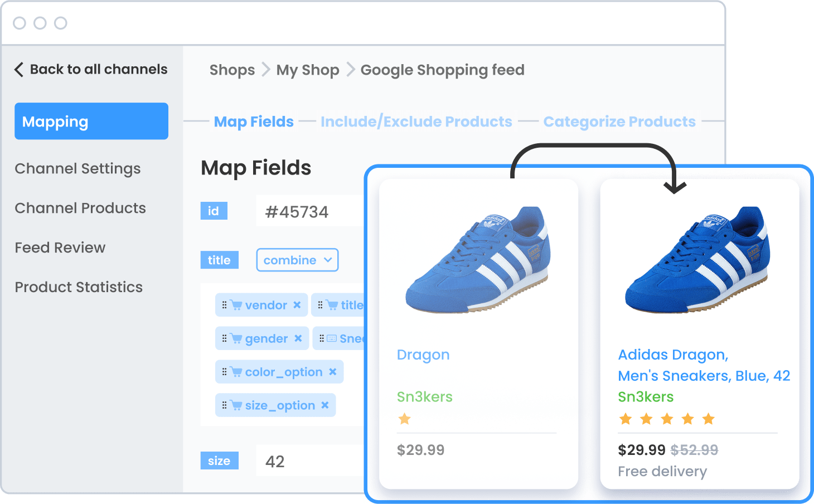
Task: Click the cart icon on the vendor tag
Action: (236, 305)
